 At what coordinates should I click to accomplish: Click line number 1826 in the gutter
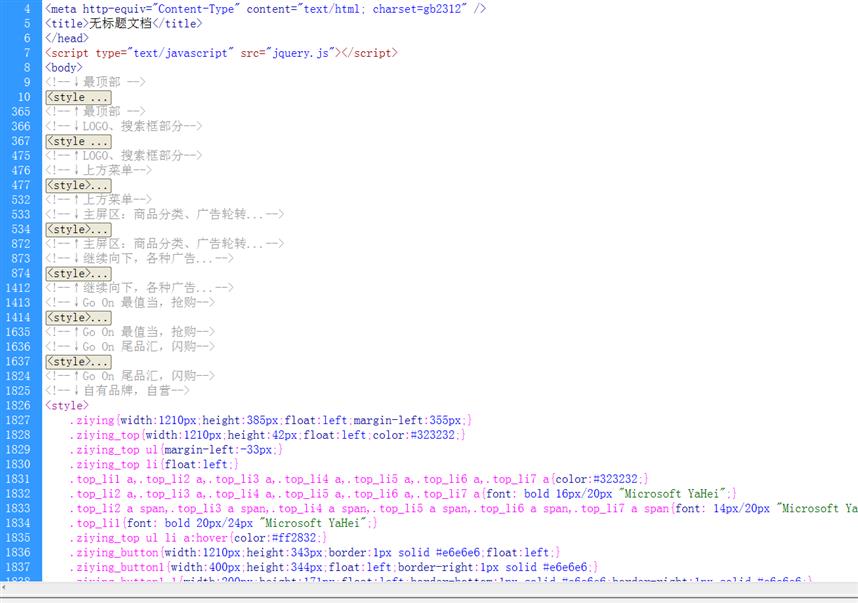click(18, 405)
